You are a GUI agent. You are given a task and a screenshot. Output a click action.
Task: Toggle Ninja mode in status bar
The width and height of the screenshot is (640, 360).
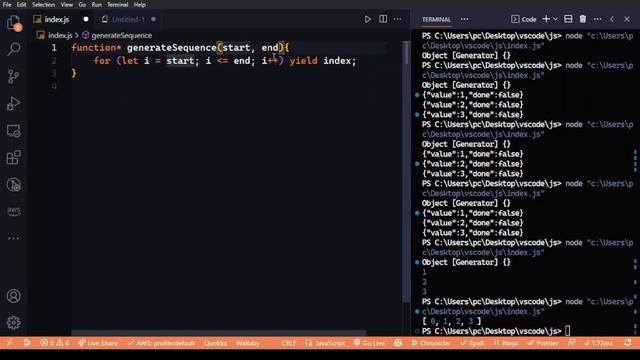point(506,343)
